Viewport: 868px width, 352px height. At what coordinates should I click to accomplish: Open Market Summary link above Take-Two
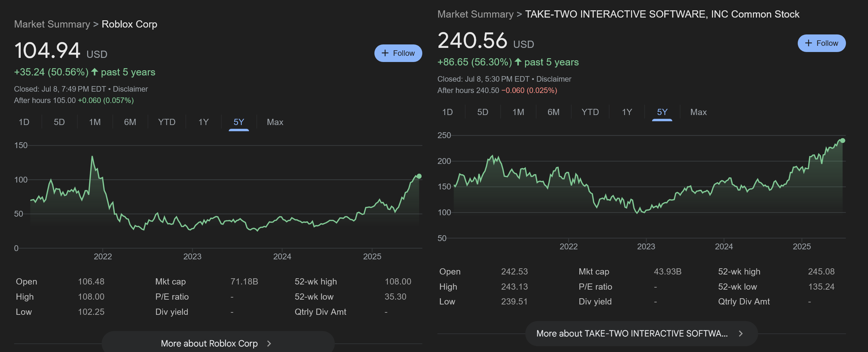[x=475, y=14]
